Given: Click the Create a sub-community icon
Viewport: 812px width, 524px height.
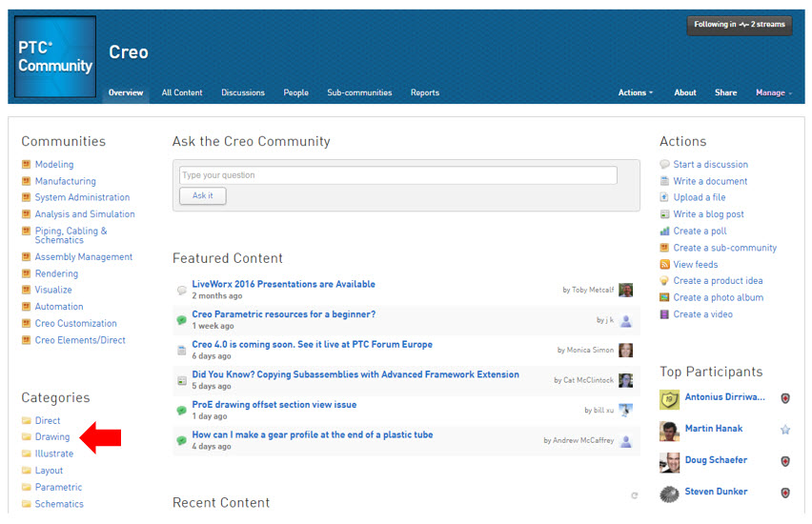Looking at the screenshot, I should (x=664, y=248).
